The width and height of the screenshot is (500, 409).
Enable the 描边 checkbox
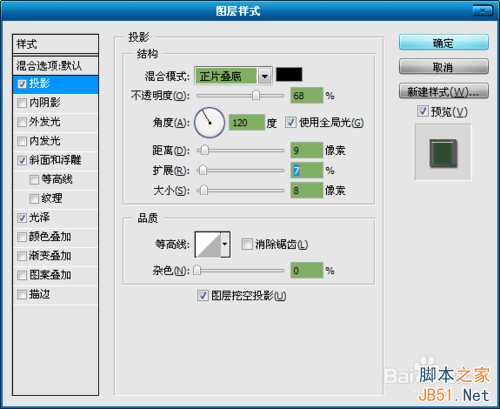[x=22, y=295]
